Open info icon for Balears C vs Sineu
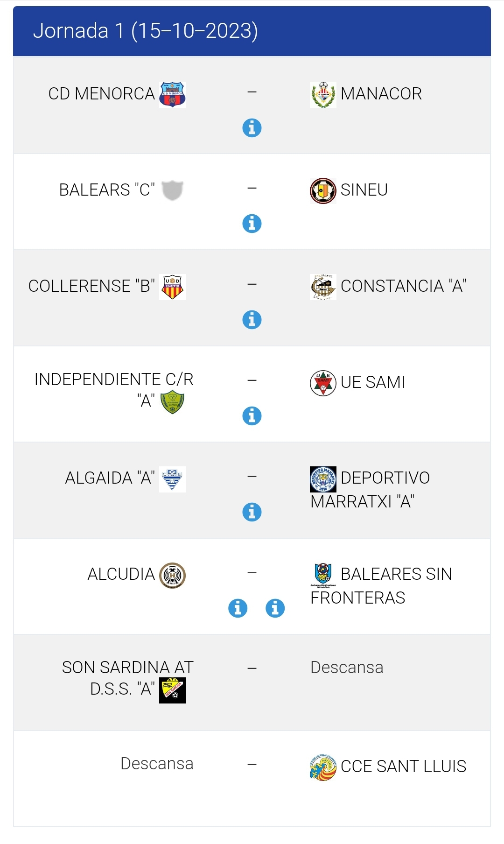 pyautogui.click(x=252, y=224)
